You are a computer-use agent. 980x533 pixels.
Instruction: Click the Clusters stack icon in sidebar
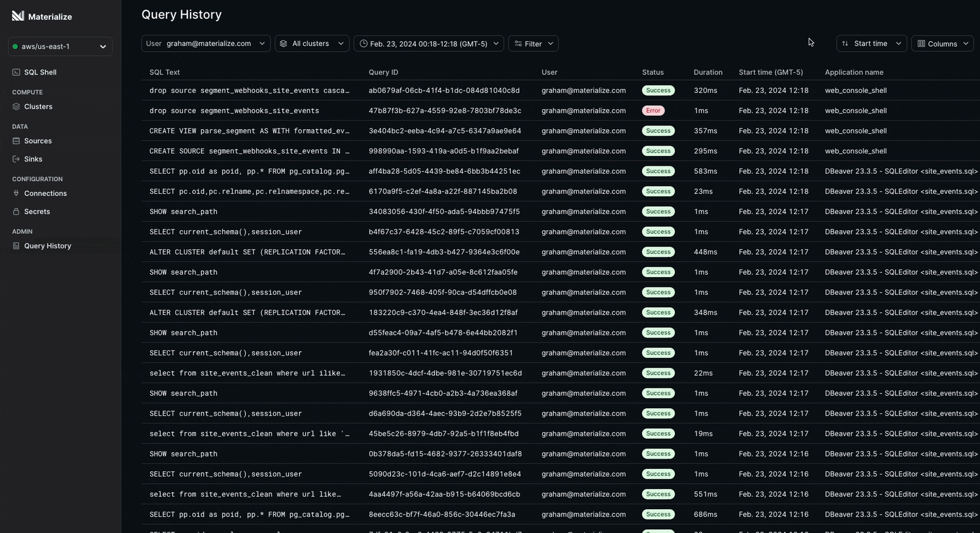coord(16,106)
